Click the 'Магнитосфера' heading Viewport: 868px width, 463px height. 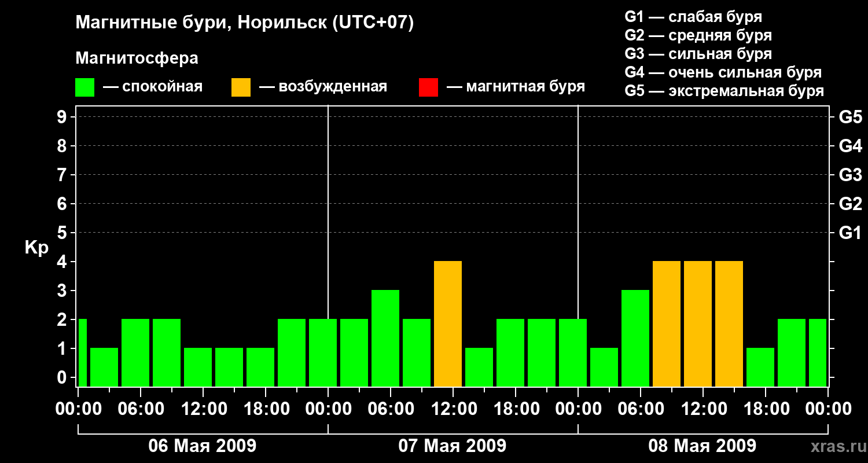[x=137, y=58]
